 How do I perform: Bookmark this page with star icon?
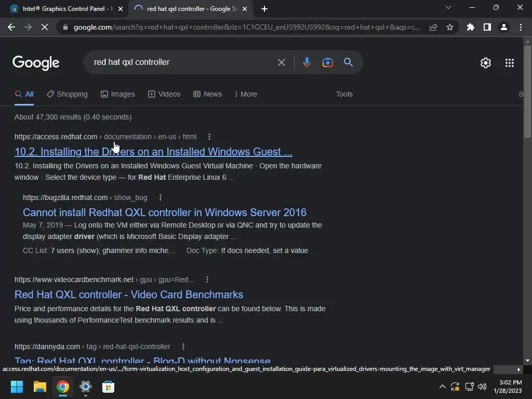click(450, 27)
